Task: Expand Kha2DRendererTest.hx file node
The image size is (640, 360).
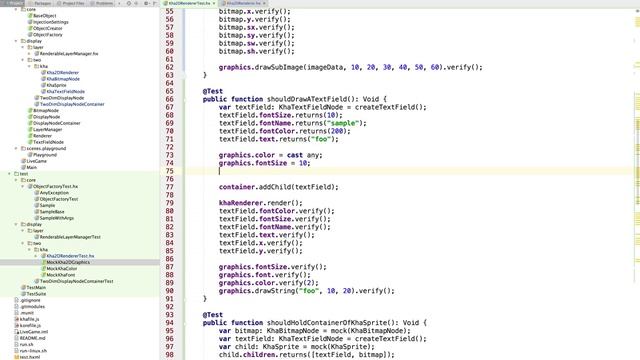Action: pos(36,256)
